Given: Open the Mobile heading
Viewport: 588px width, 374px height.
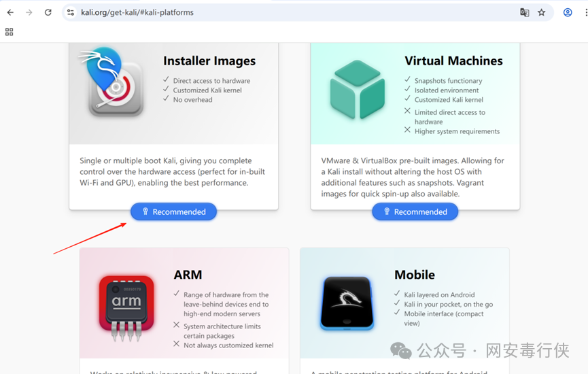Looking at the screenshot, I should (x=415, y=275).
